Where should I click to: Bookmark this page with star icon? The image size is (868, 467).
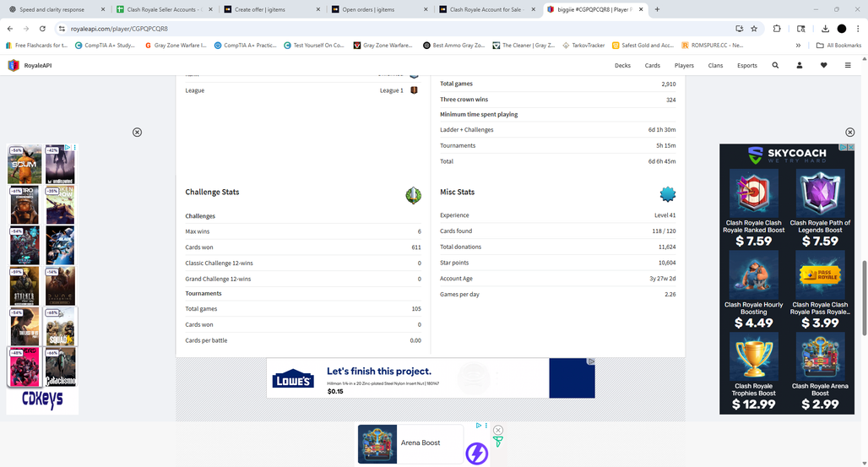coord(754,28)
